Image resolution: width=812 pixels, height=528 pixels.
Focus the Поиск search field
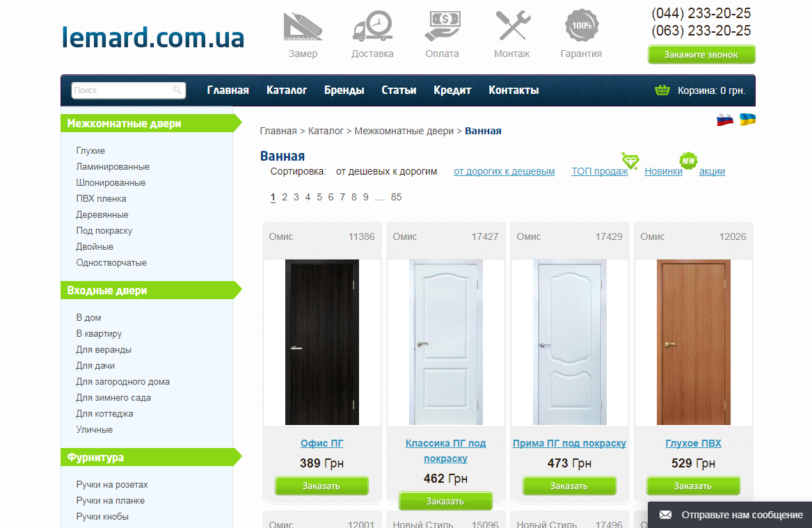point(122,90)
